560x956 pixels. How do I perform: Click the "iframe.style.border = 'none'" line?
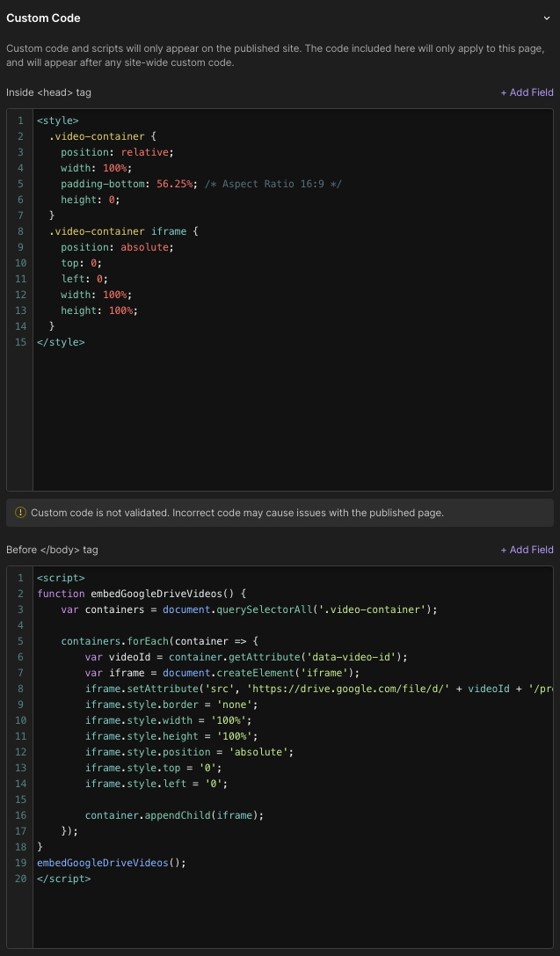click(171, 704)
